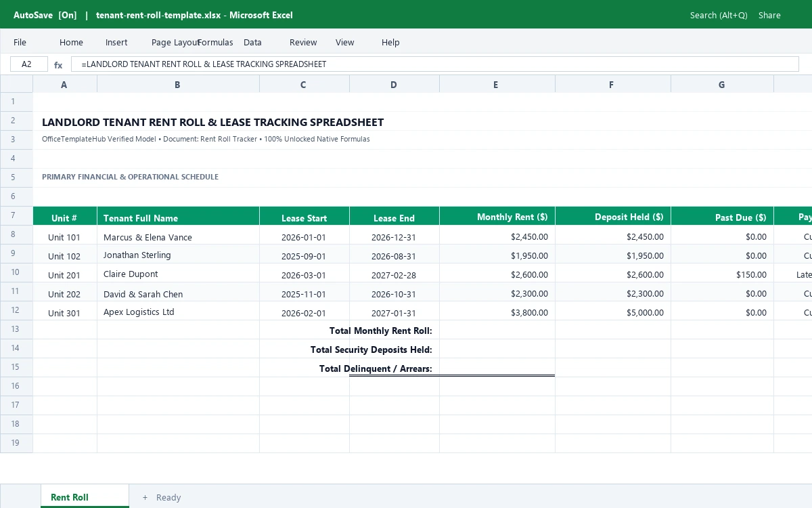
Task: Select lease end 2026-12-31 cell
Action: 394,235
